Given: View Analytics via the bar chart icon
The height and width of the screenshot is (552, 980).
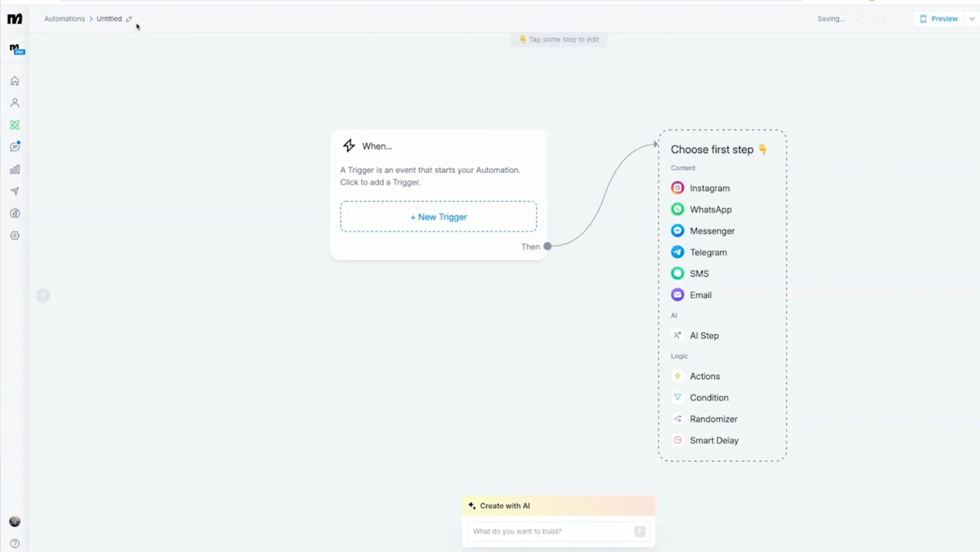Looking at the screenshot, I should tap(15, 169).
